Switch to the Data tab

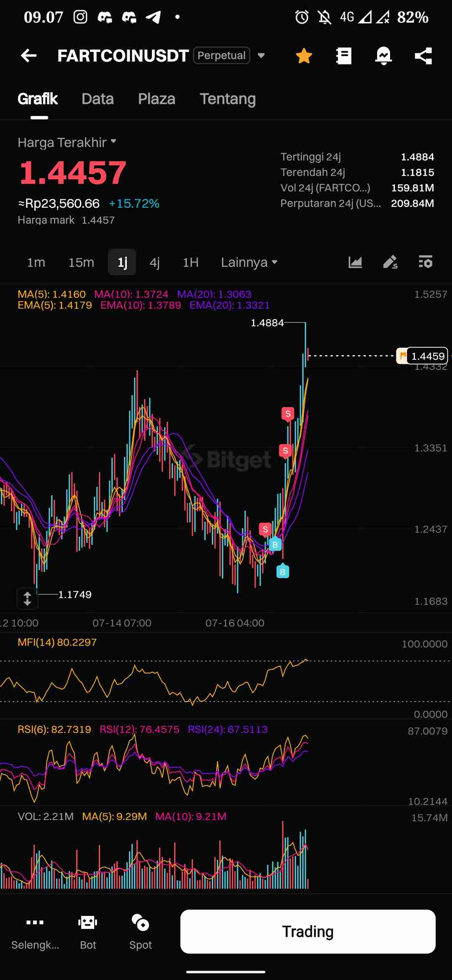[98, 99]
